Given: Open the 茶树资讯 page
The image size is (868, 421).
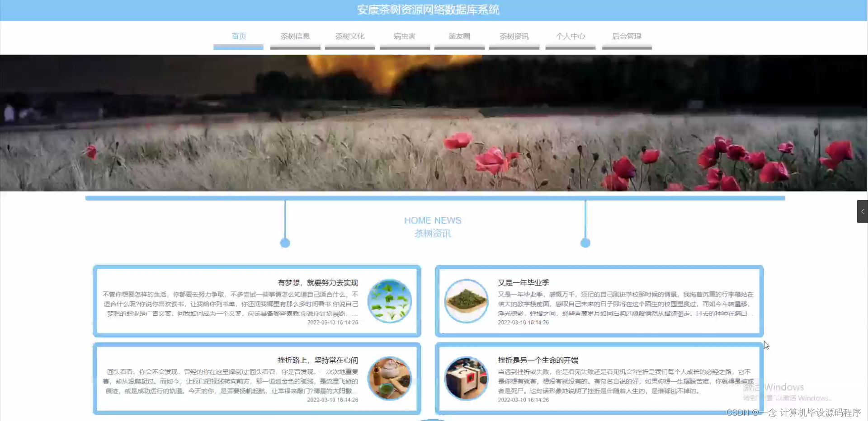Looking at the screenshot, I should tap(514, 36).
